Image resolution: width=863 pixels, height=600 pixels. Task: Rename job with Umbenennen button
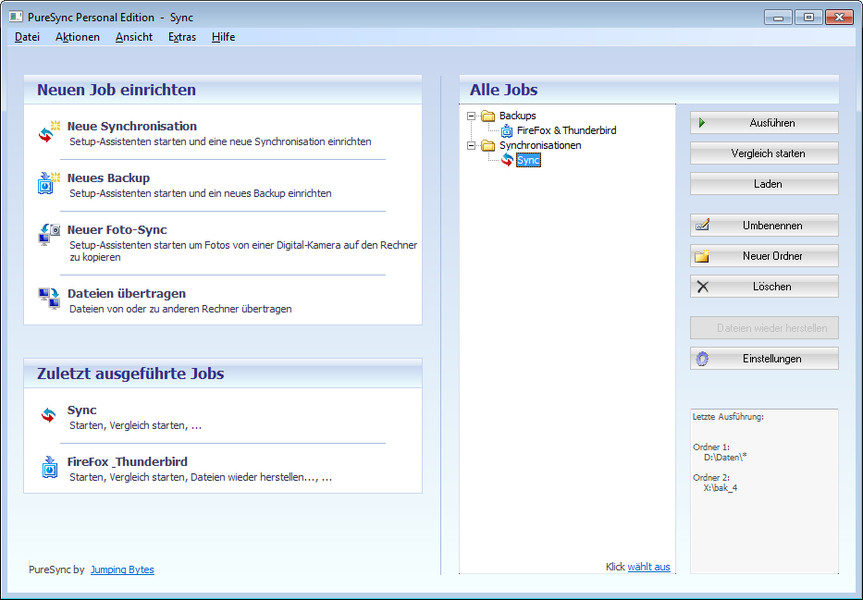tap(764, 225)
